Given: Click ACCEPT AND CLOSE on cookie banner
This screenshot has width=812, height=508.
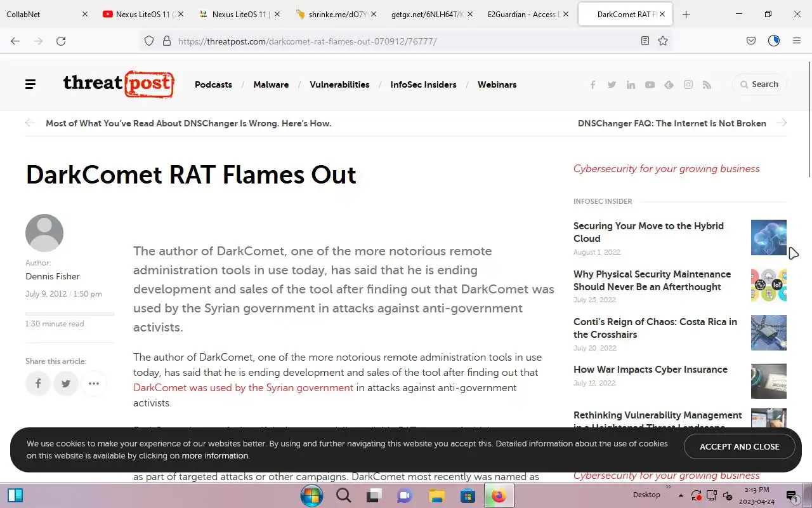Looking at the screenshot, I should 740,446.
